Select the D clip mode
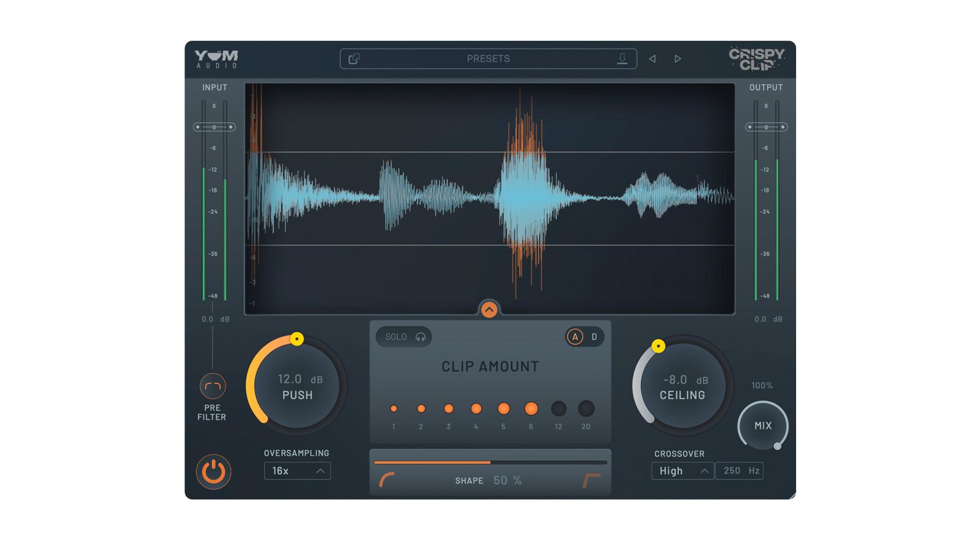Screen dimensions: 980x541 click(x=594, y=337)
